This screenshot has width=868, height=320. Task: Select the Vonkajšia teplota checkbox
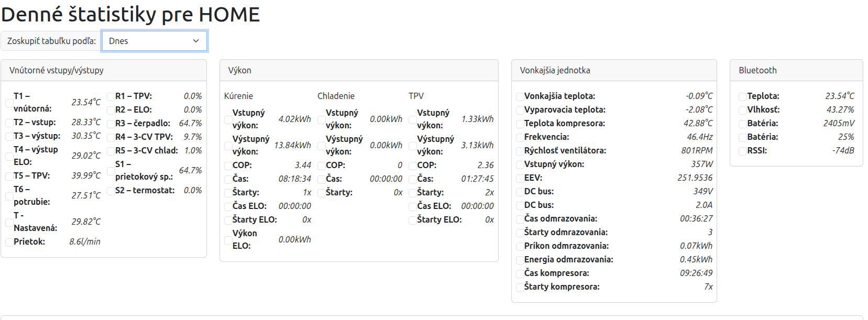click(x=520, y=96)
